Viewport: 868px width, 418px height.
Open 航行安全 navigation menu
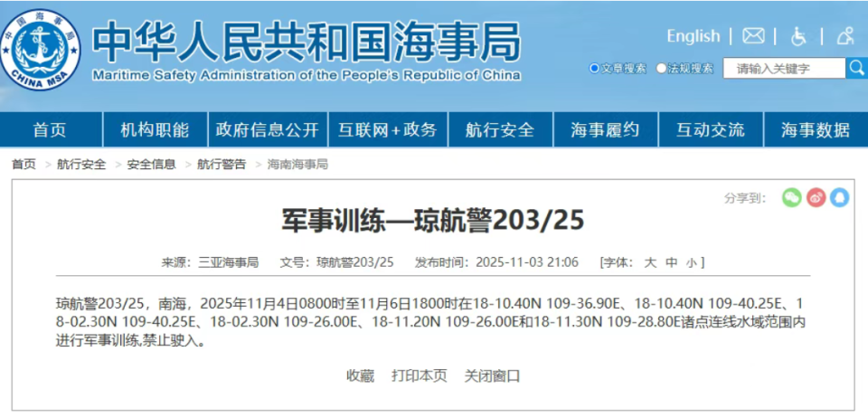click(500, 130)
